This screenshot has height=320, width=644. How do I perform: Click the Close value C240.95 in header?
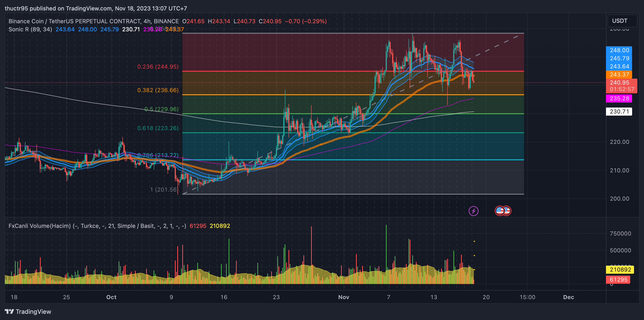(270, 21)
